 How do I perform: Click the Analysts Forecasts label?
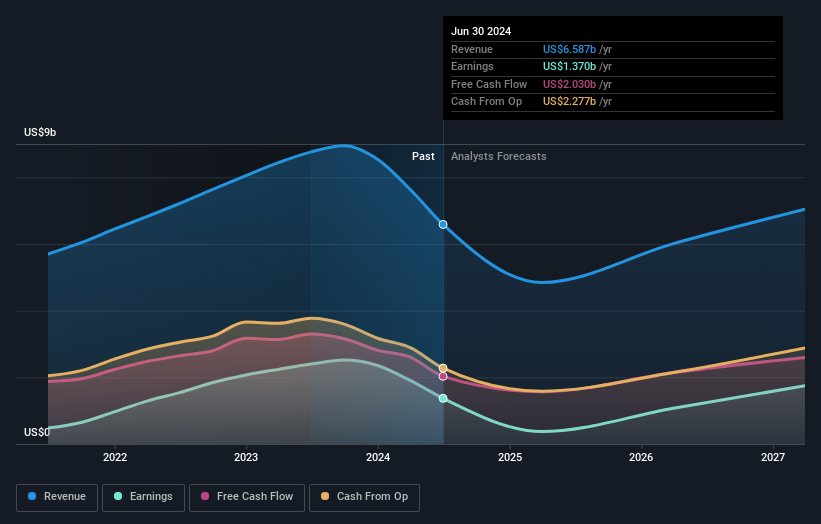click(x=498, y=157)
